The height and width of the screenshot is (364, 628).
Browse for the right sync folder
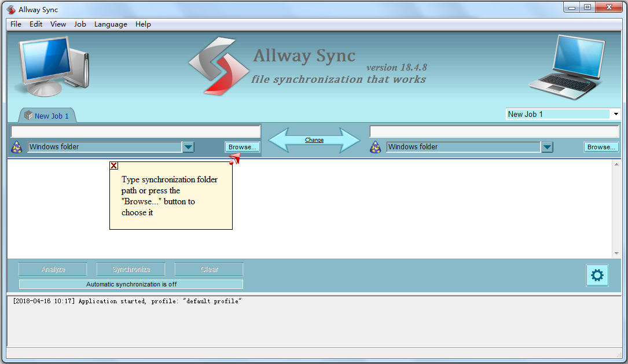[601, 147]
